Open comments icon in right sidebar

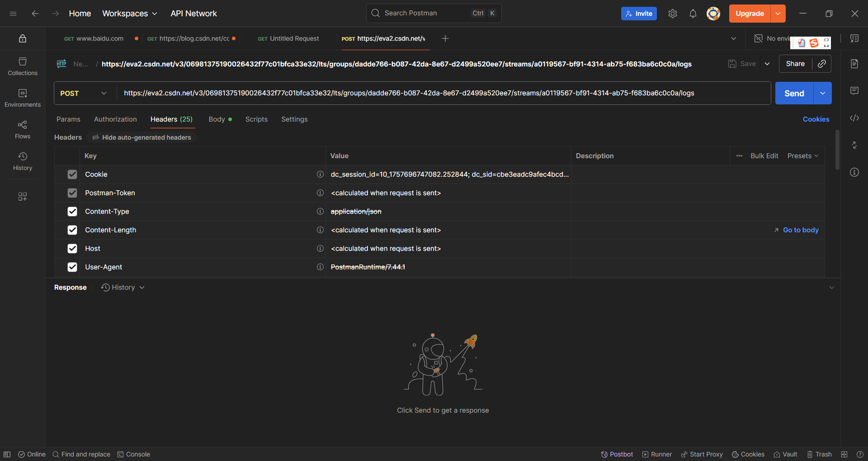click(x=854, y=91)
